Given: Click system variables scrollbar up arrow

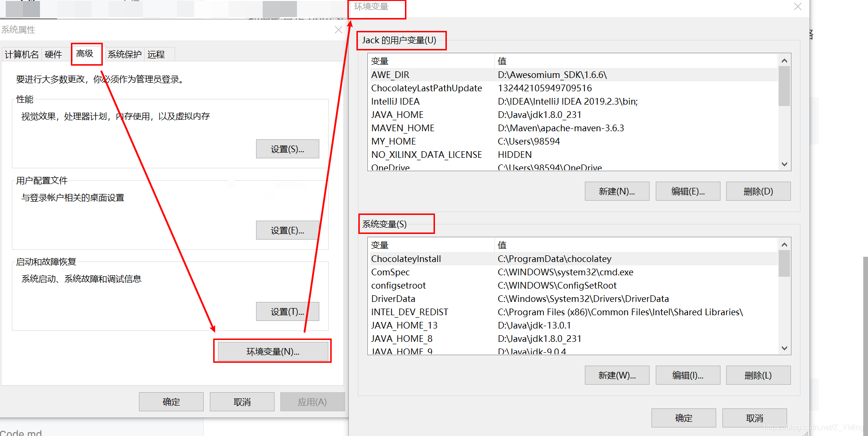Looking at the screenshot, I should (784, 244).
